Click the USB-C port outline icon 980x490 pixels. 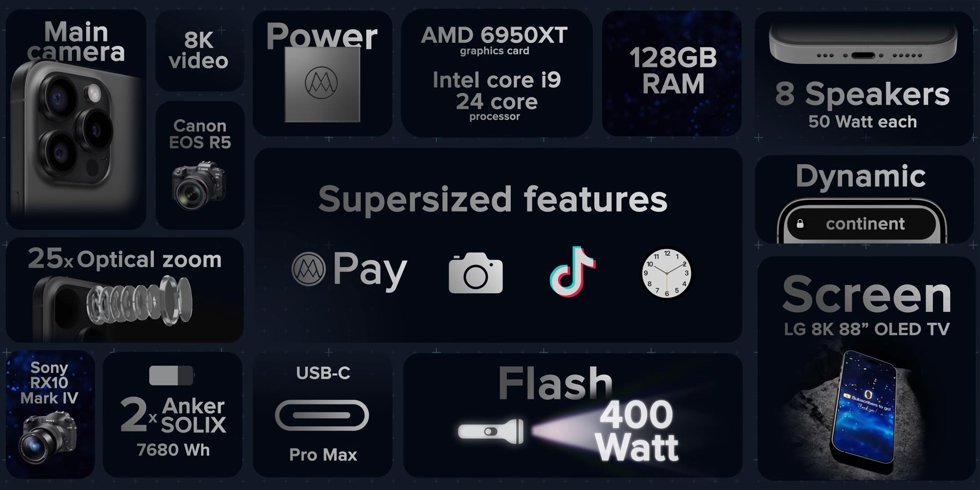[322, 415]
